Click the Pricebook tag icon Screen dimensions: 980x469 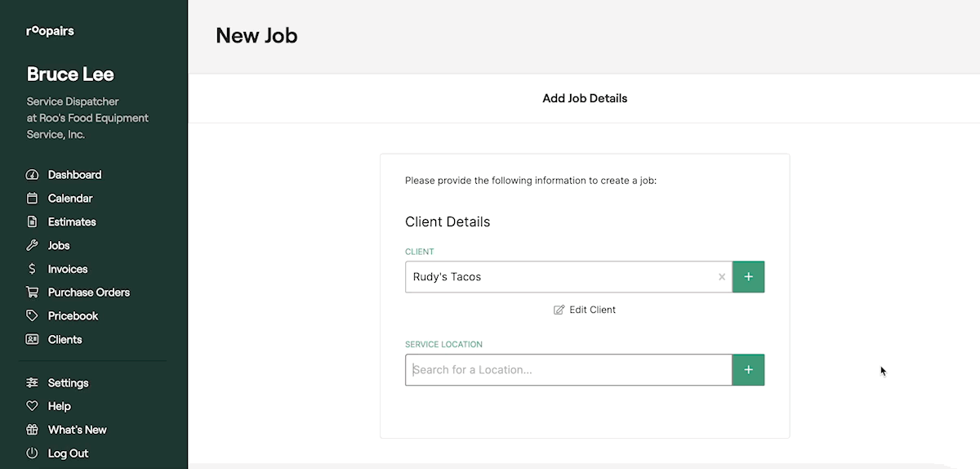point(33,316)
